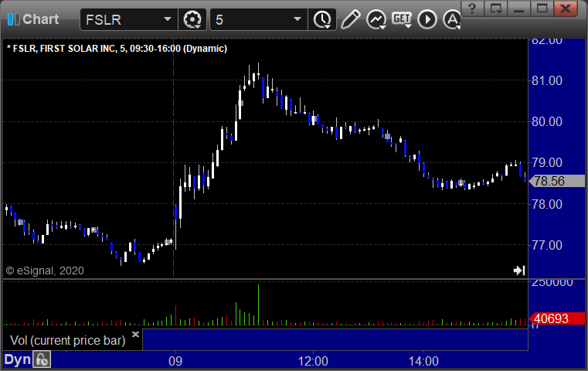
Task: Open the window link dropdown icon
Action: (x=496, y=9)
